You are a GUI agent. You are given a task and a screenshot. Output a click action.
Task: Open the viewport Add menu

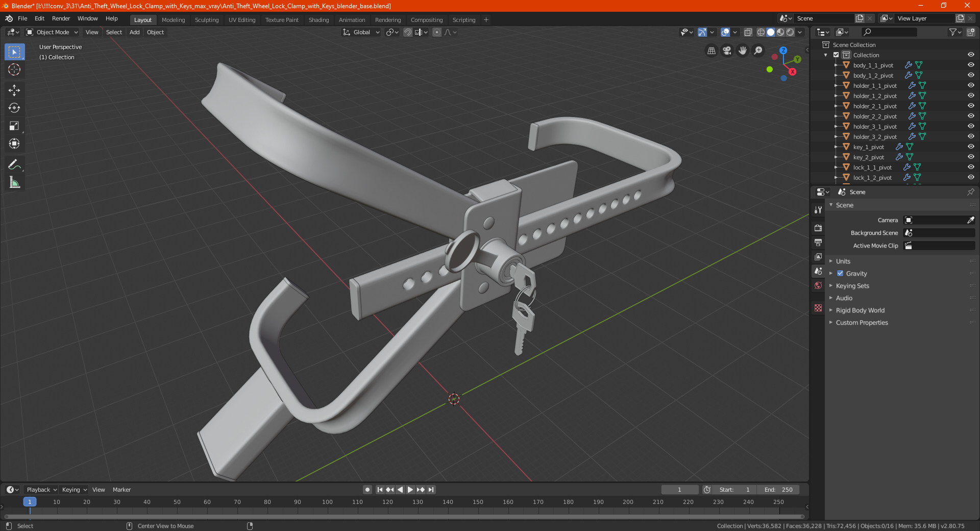click(135, 32)
